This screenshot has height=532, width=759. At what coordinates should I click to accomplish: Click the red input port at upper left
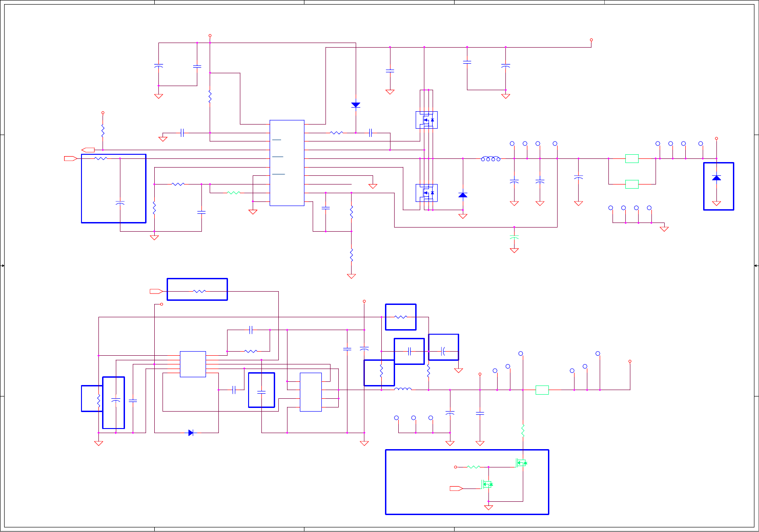(70, 158)
